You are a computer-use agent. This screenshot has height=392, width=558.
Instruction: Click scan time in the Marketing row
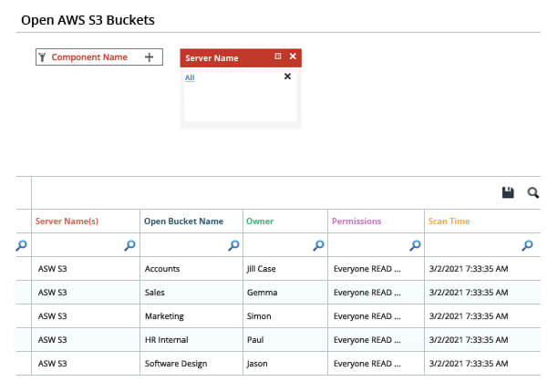(469, 316)
